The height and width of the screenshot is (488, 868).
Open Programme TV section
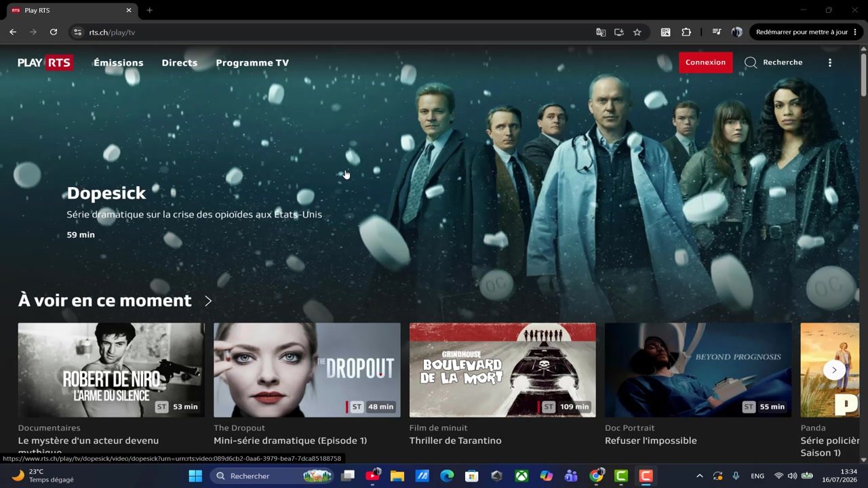coord(252,62)
